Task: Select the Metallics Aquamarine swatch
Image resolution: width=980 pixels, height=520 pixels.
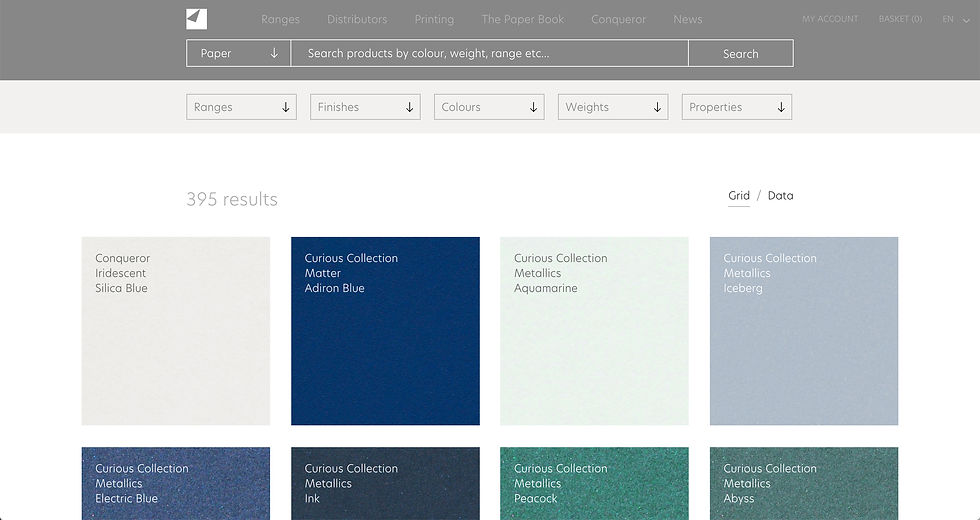Action: (x=594, y=331)
